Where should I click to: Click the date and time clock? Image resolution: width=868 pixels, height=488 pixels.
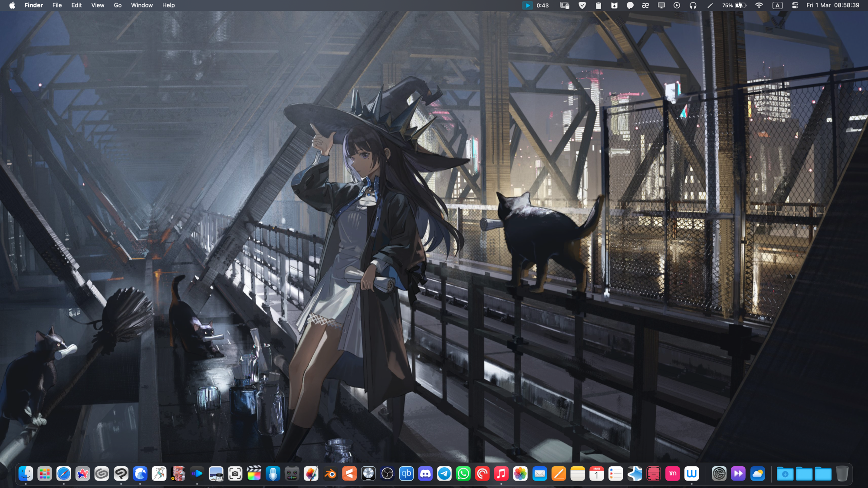point(833,5)
